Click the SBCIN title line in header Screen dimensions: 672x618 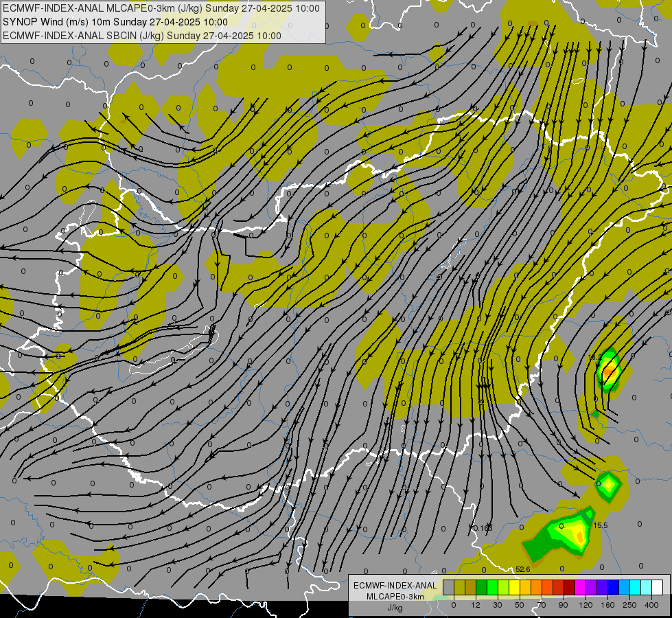point(142,36)
